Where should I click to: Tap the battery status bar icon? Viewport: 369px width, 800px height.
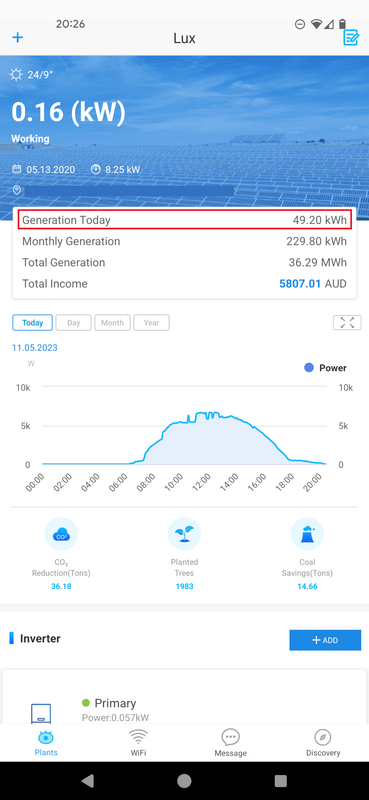tap(342, 24)
